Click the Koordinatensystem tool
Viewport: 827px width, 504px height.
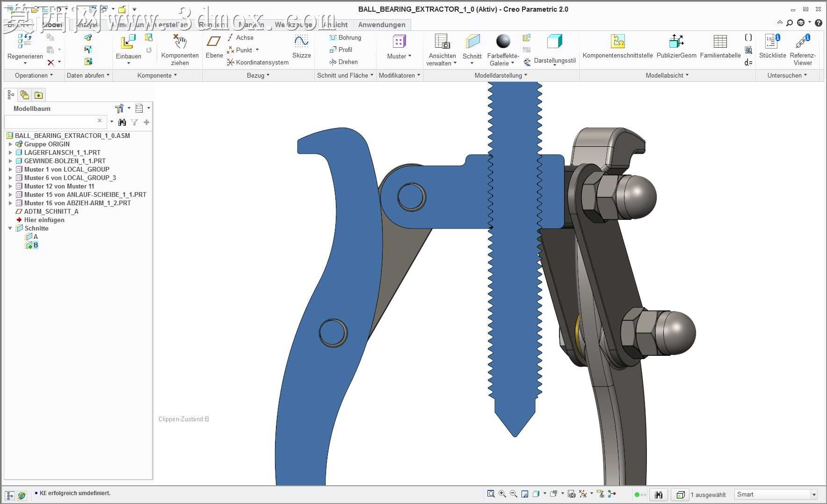click(258, 62)
